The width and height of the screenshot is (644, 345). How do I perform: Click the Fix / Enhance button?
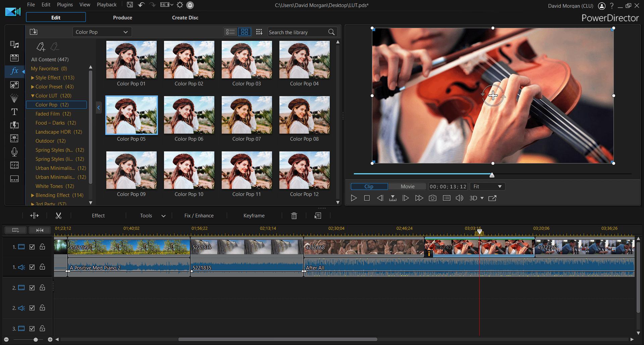tap(199, 216)
